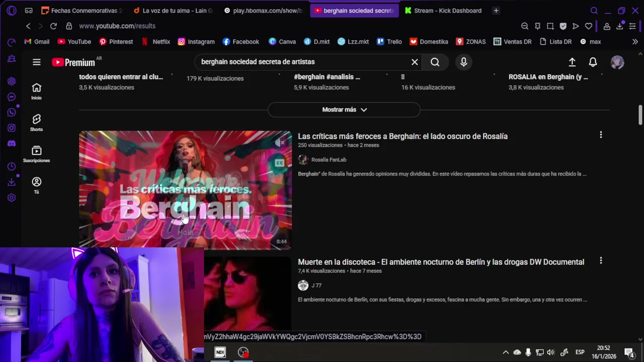This screenshot has width=644, height=362.
Task: Expand results with Mostrar más
Action: click(x=344, y=110)
